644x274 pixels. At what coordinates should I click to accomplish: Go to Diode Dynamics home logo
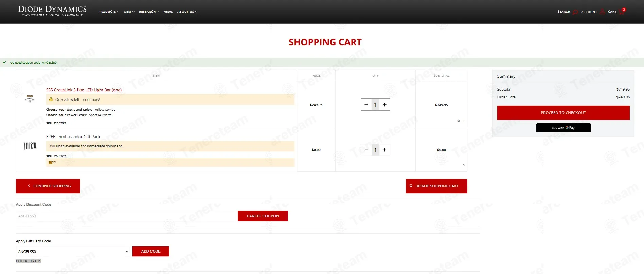[x=52, y=11]
